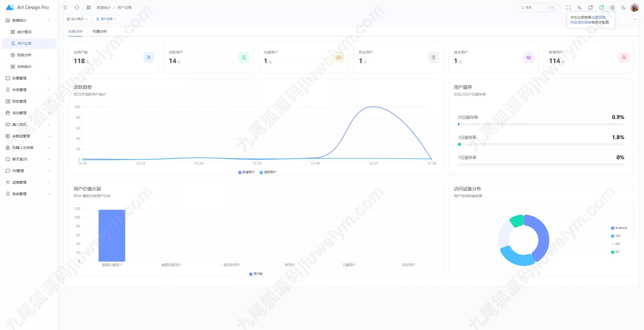
Task: Toggle 新增用户 series in trend legend
Action: pyautogui.click(x=247, y=172)
